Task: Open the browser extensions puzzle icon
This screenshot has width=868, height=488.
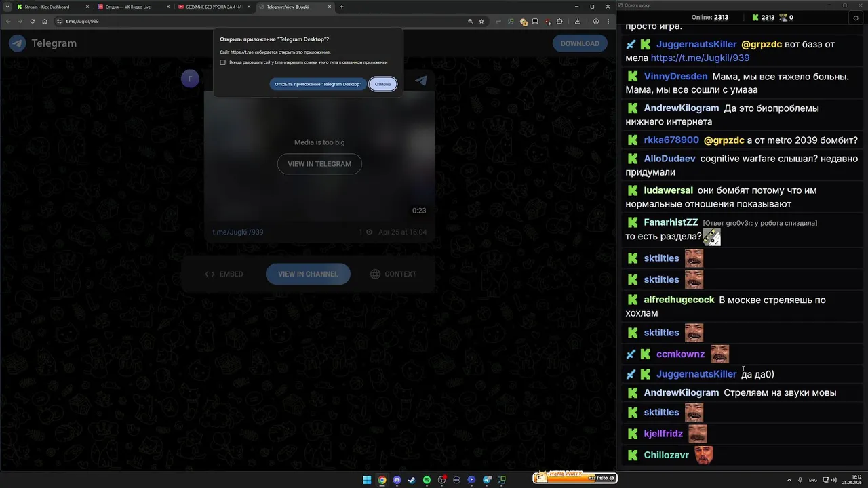Action: coord(559,21)
